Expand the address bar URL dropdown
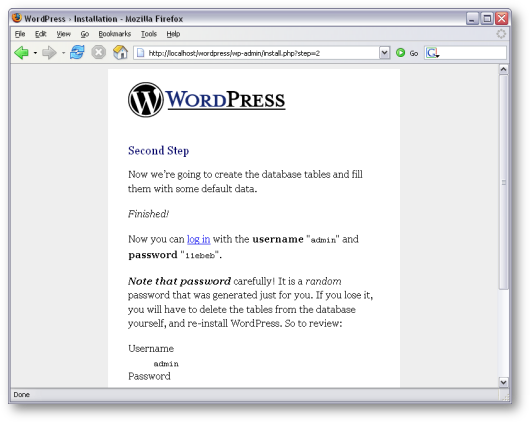 [x=384, y=53]
